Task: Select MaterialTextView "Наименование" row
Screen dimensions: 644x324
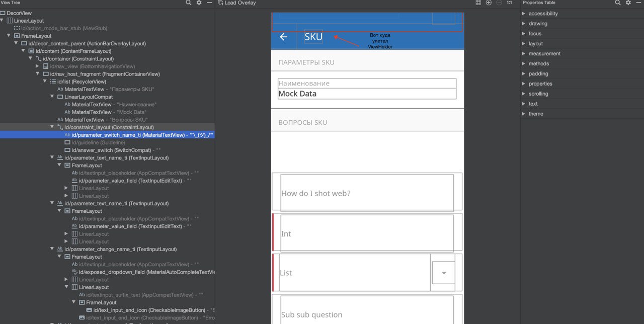Action: 107,104
